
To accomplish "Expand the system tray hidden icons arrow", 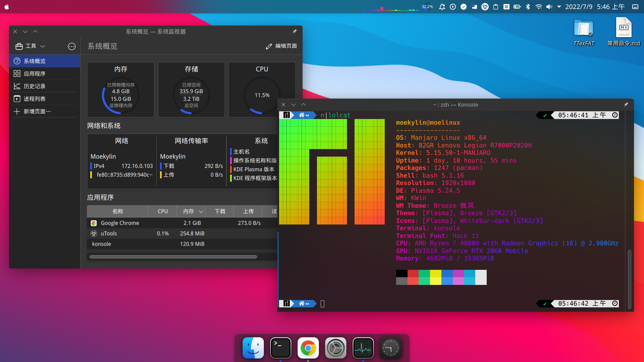I will (559, 7).
